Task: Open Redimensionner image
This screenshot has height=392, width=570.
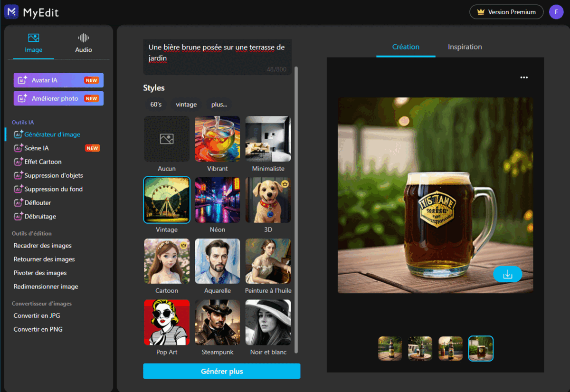Action: 46,287
